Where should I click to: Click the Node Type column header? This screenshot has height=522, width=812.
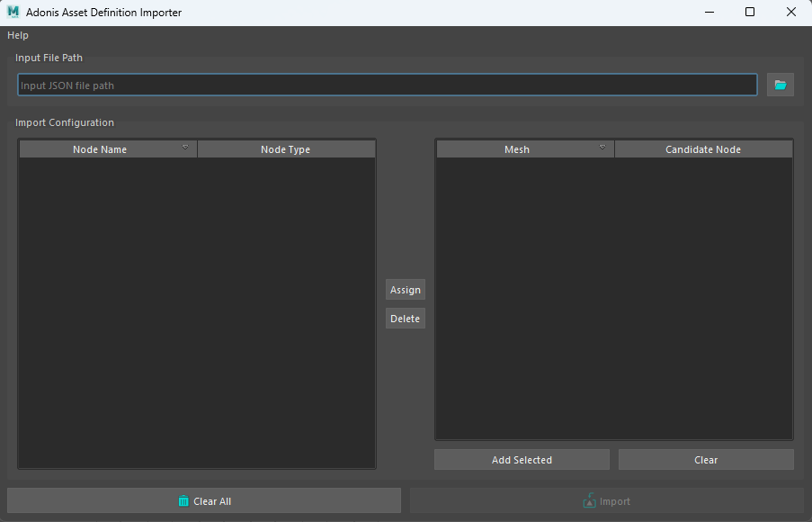click(286, 149)
